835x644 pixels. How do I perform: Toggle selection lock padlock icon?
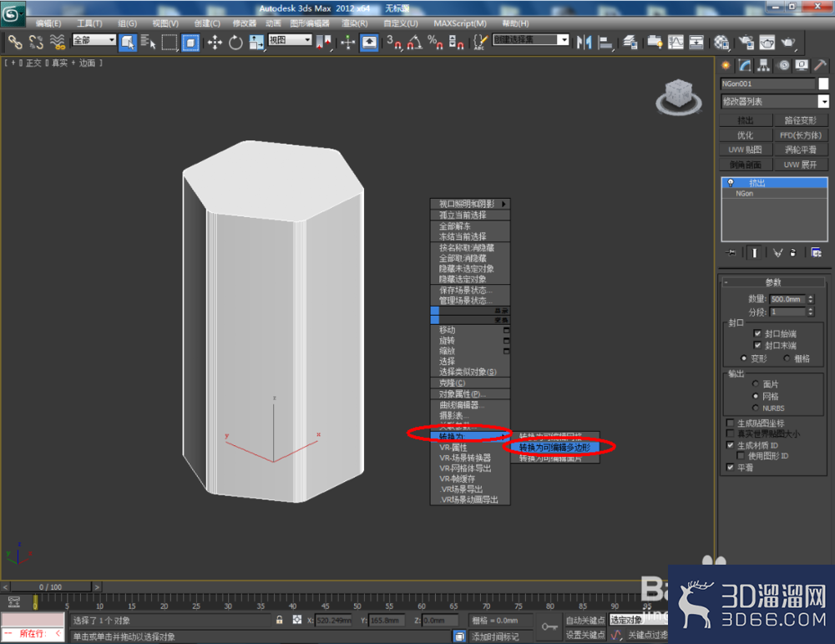point(279,620)
